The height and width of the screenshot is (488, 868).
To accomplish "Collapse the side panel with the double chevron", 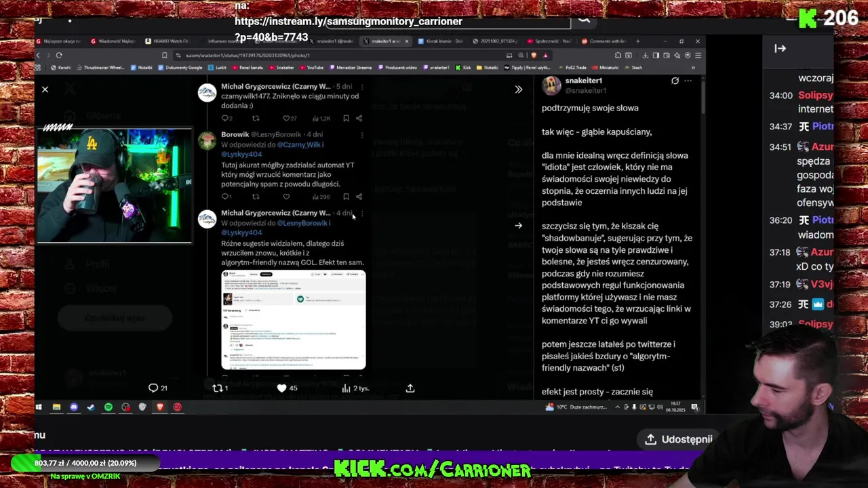I will point(519,89).
